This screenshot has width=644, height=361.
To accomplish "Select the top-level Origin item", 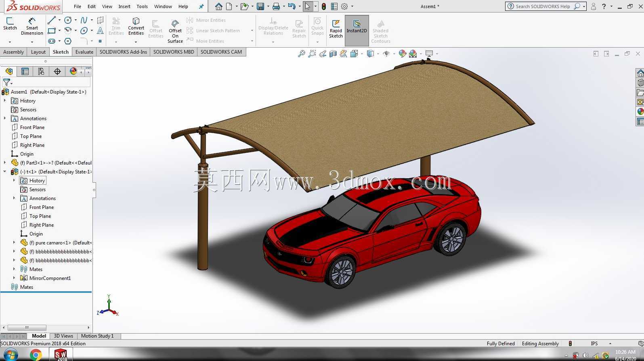I will [27, 154].
